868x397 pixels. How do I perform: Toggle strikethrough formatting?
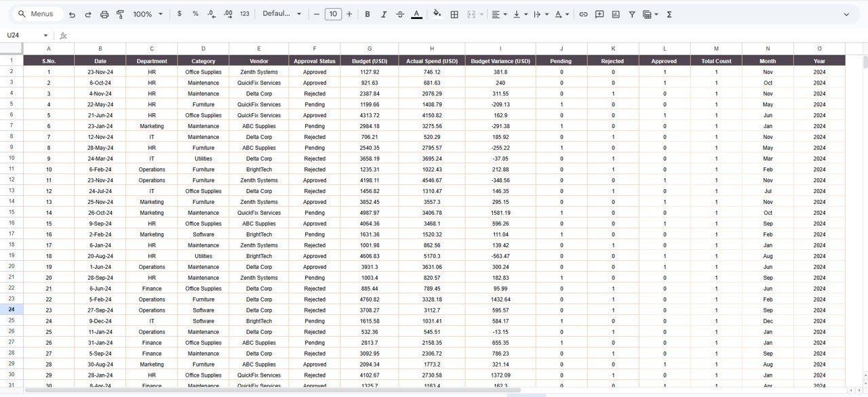(x=400, y=14)
